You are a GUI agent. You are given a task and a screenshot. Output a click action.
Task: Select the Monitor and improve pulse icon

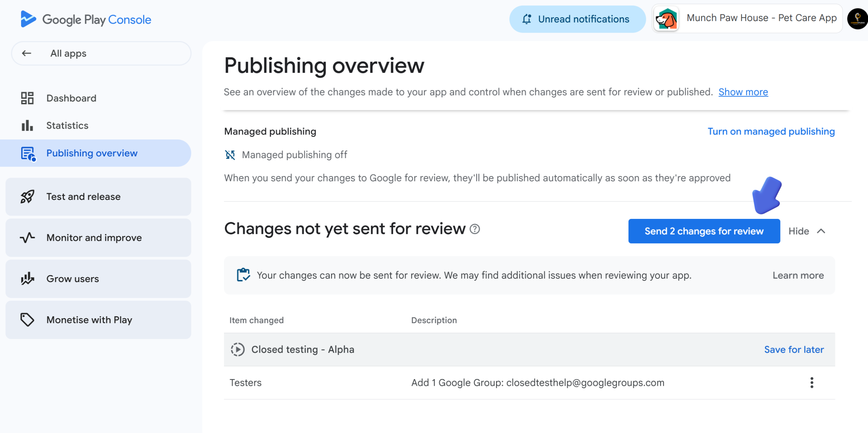[x=27, y=238]
